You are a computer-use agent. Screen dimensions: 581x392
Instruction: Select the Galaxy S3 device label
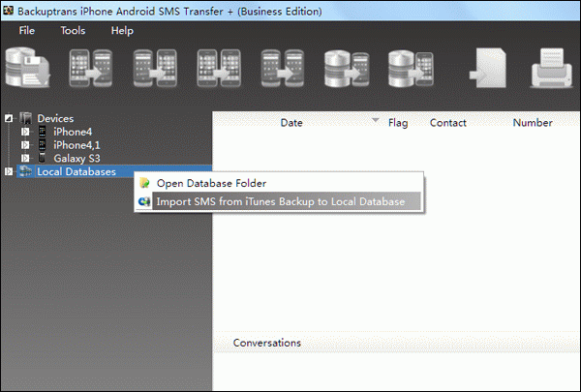[x=76, y=158]
